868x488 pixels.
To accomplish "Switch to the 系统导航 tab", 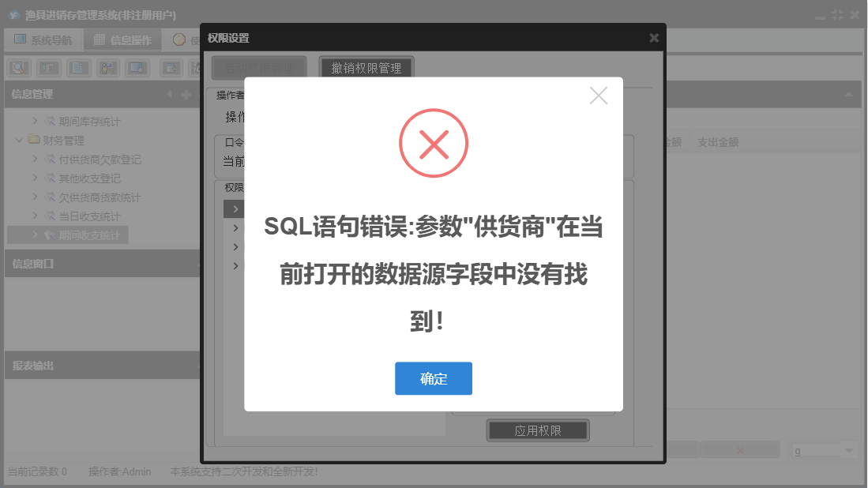I will click(x=43, y=39).
